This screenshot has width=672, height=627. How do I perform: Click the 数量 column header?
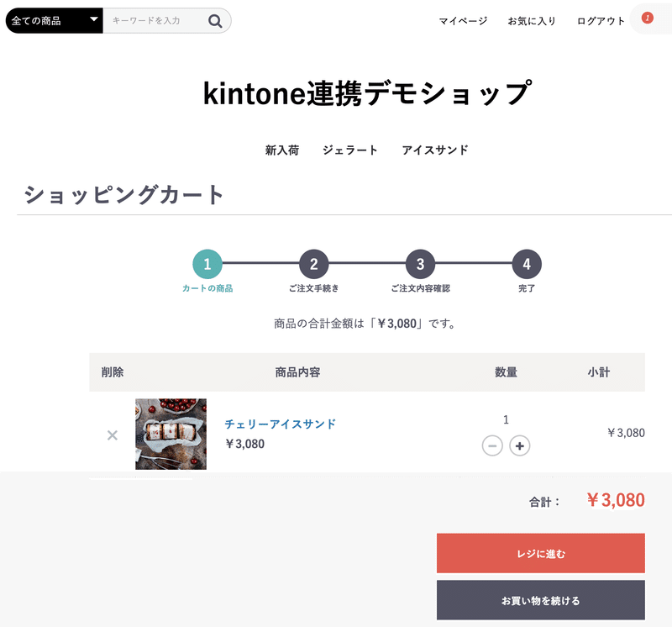507,371
